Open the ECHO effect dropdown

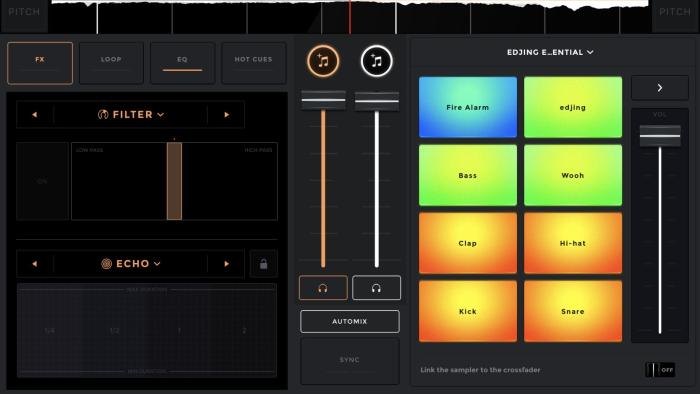pyautogui.click(x=131, y=264)
